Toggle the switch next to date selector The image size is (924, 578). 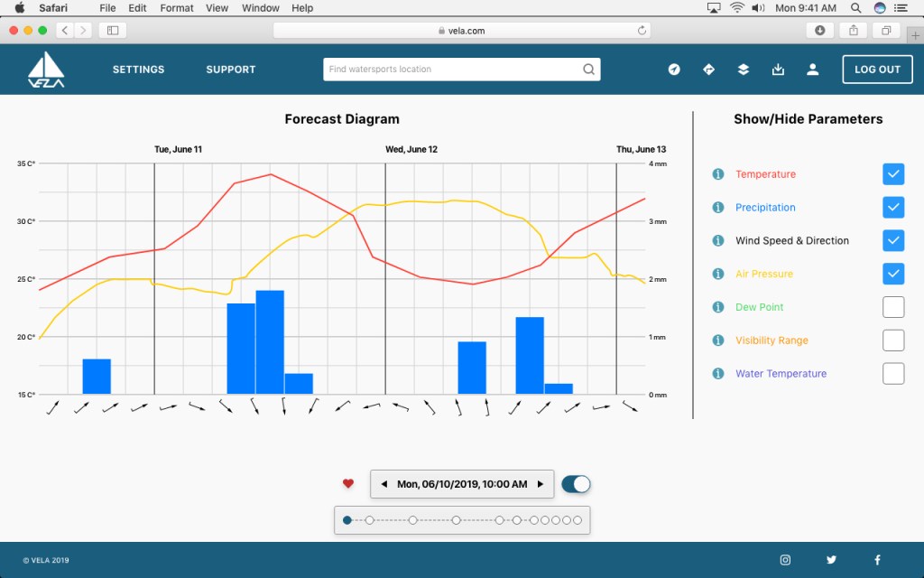pyautogui.click(x=576, y=484)
